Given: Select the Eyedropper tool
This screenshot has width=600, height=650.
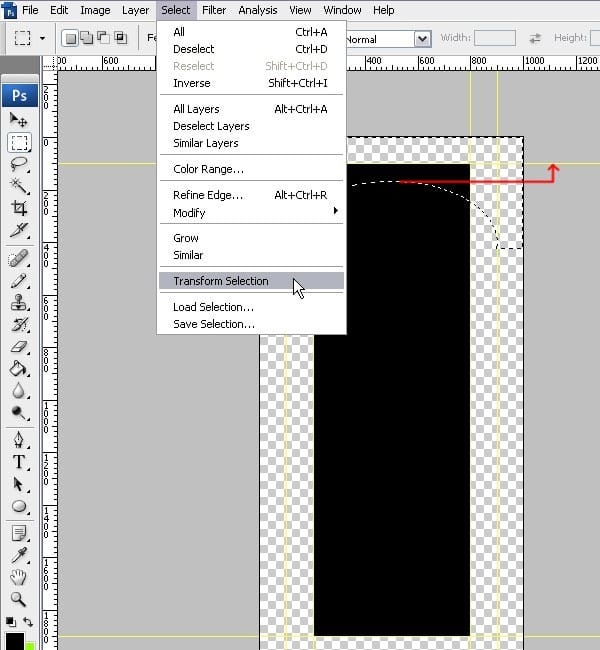Looking at the screenshot, I should click(x=19, y=555).
